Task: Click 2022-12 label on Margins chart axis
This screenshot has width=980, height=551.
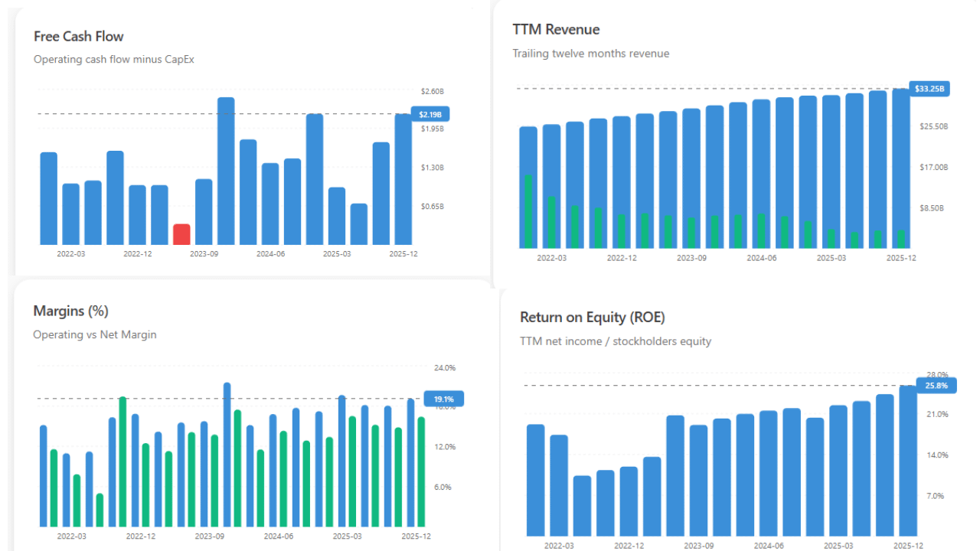Action: coord(140,536)
